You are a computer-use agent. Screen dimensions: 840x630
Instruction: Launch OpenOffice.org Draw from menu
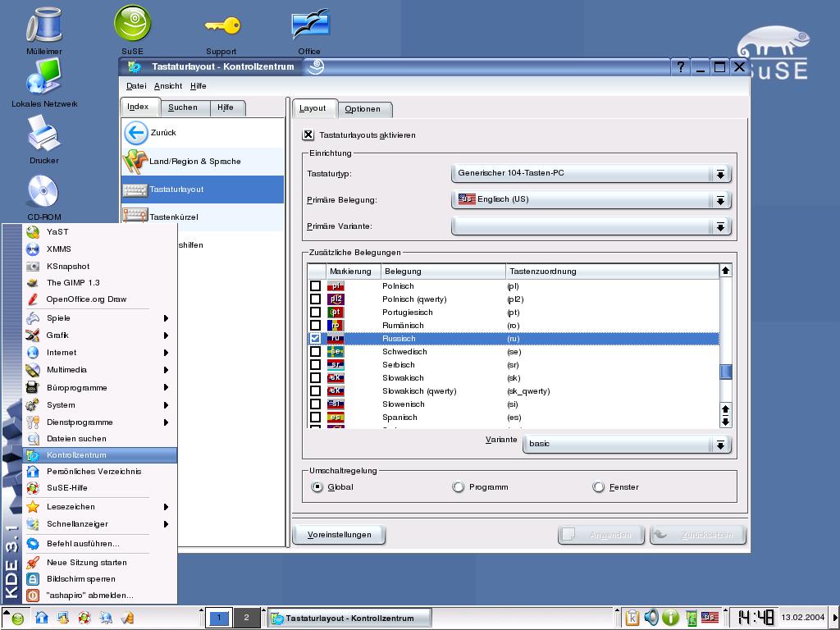click(99, 299)
